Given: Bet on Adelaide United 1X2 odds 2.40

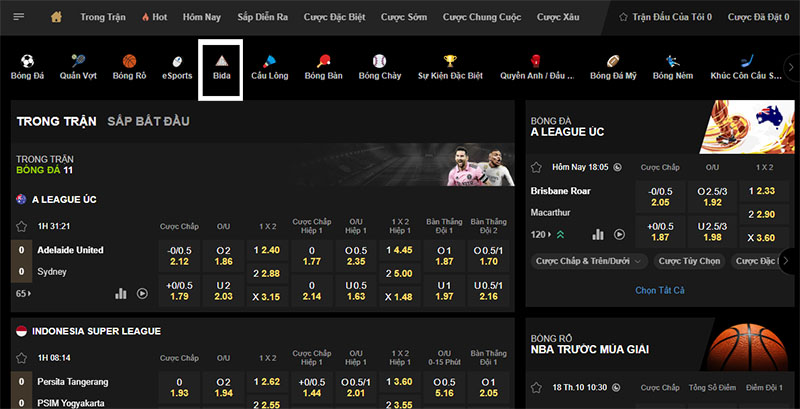Looking at the screenshot, I should (265, 250).
